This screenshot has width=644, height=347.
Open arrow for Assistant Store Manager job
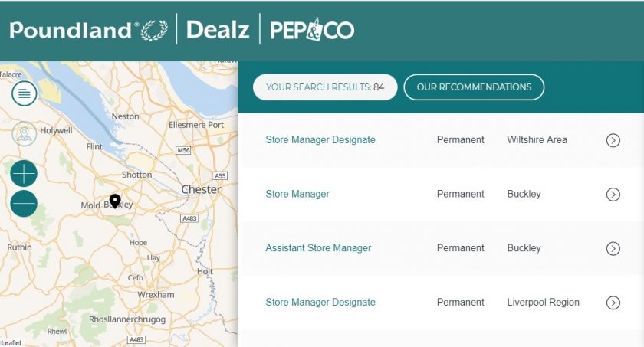613,248
